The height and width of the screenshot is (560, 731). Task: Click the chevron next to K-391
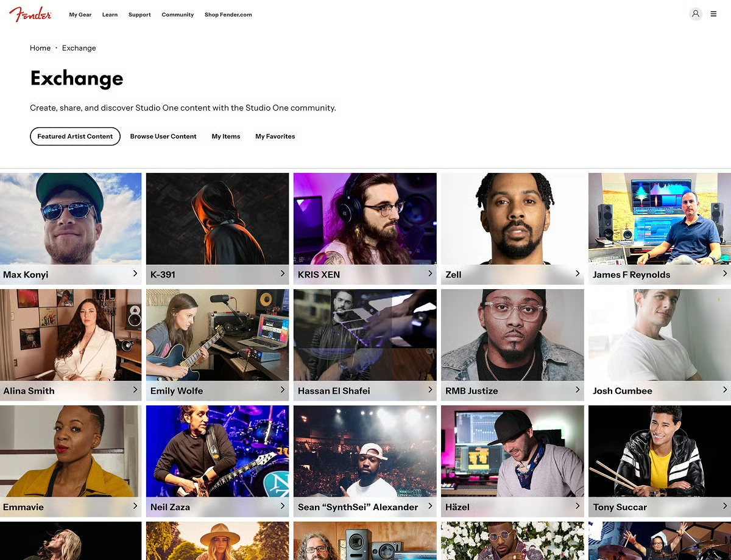(283, 274)
